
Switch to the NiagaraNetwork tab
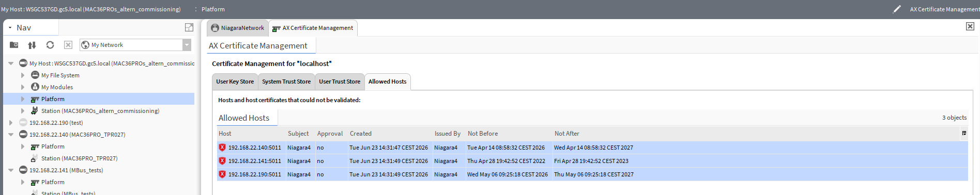(238, 28)
